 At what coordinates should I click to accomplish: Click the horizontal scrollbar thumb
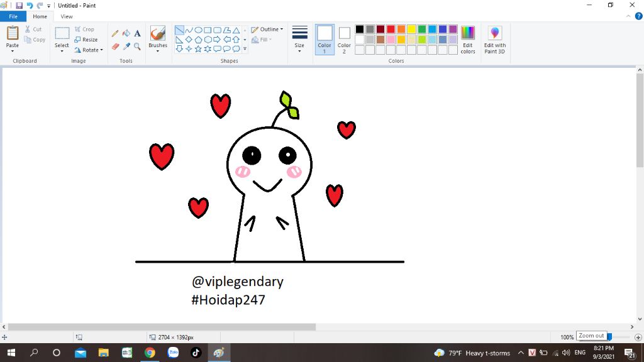coord(162,327)
